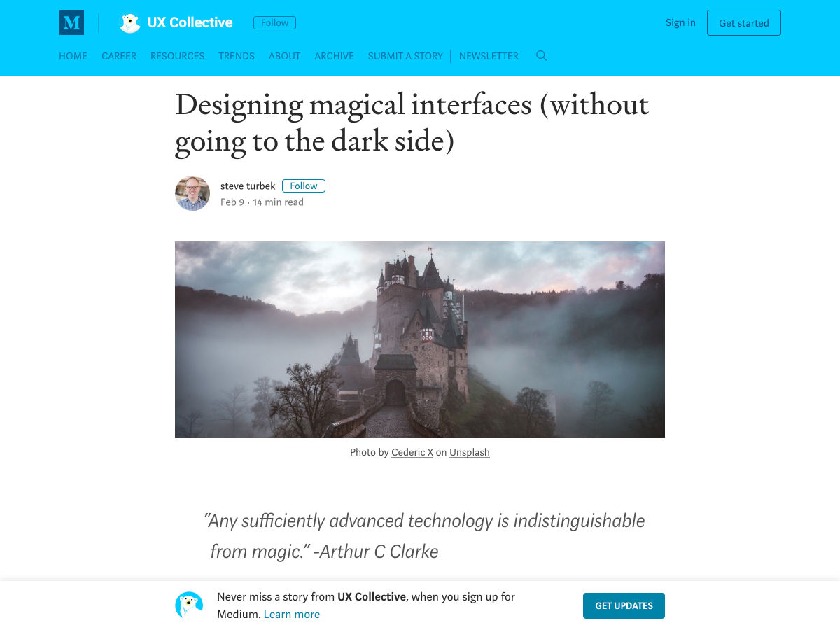Image resolution: width=840 pixels, height=630 pixels.
Task: Click the castle header image
Action: [420, 339]
